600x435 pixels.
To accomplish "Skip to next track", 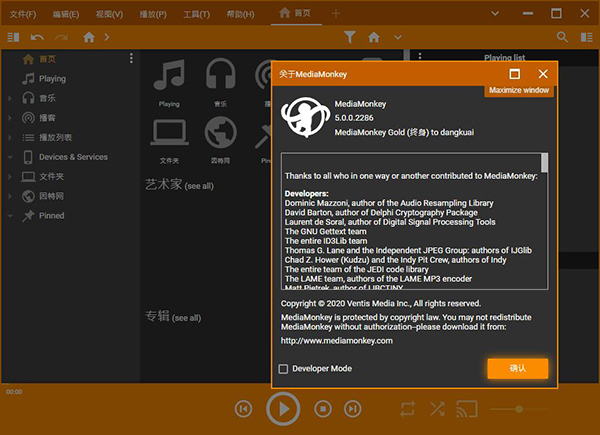I will (x=352, y=409).
